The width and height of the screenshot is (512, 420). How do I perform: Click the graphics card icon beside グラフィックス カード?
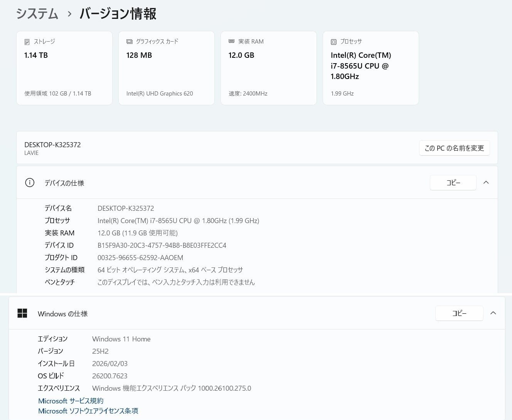click(x=130, y=42)
